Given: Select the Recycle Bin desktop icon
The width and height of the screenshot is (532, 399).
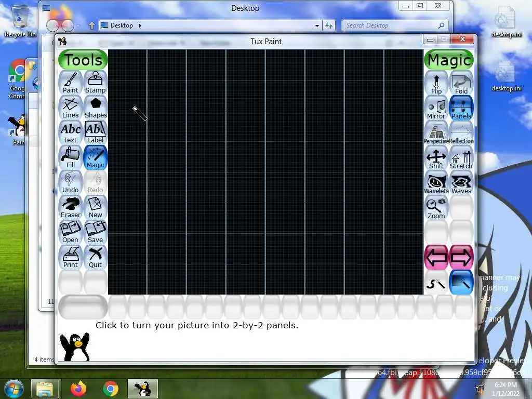Looking at the screenshot, I should pyautogui.click(x=20, y=21).
